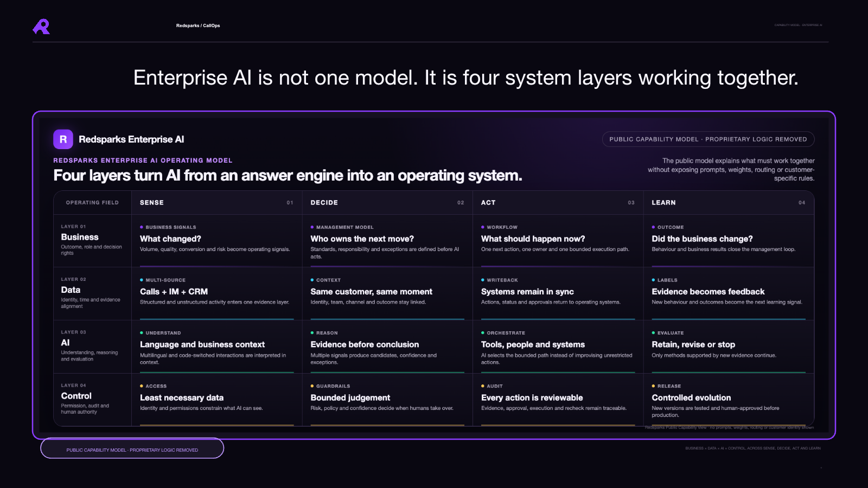Click 'Who owns the next move?' title
Screen dimensions: 868x488
[x=362, y=239]
